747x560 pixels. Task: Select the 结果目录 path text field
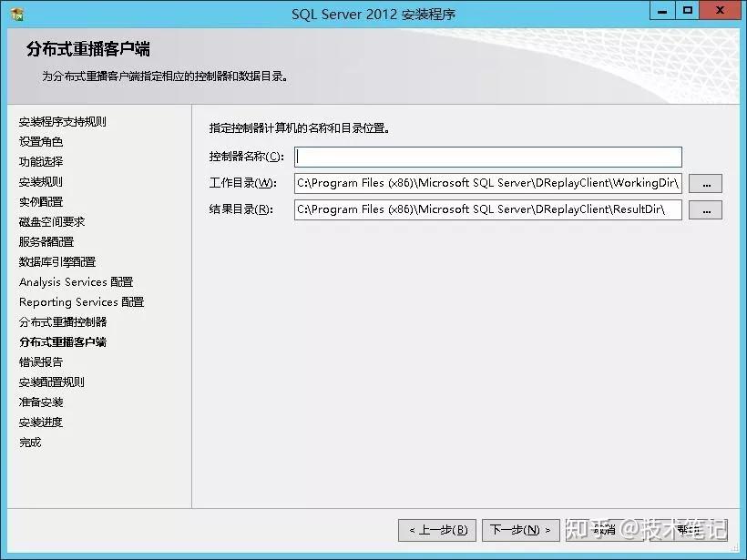(x=487, y=209)
